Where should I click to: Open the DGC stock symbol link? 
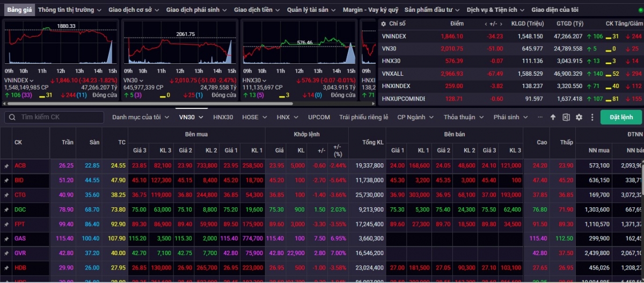click(x=20, y=209)
